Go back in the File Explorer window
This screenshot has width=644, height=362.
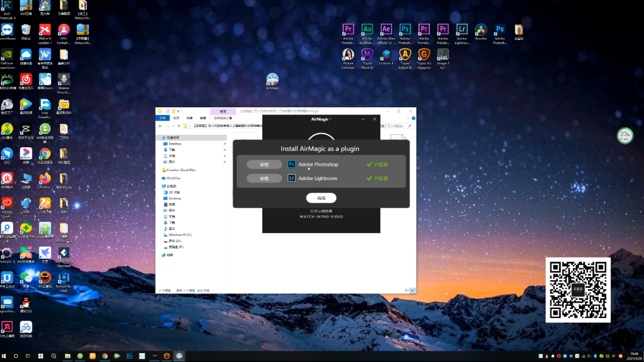pyautogui.click(x=160, y=126)
